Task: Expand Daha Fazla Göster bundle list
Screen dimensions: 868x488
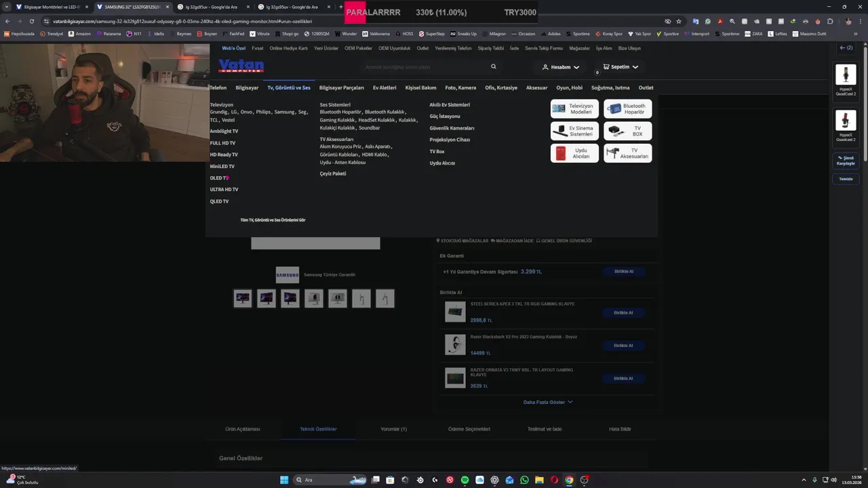Action: click(x=548, y=402)
